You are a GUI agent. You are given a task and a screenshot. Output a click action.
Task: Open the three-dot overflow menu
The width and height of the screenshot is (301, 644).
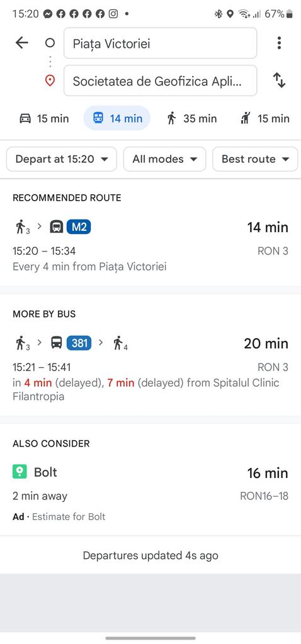pos(279,43)
